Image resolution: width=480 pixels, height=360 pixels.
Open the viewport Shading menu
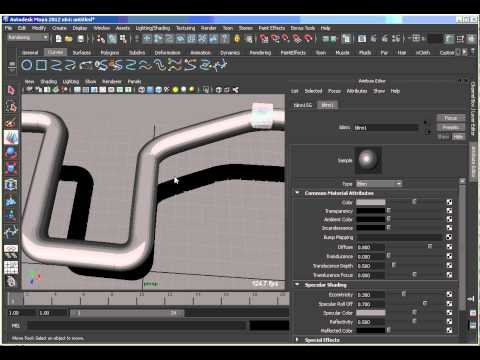coord(49,81)
